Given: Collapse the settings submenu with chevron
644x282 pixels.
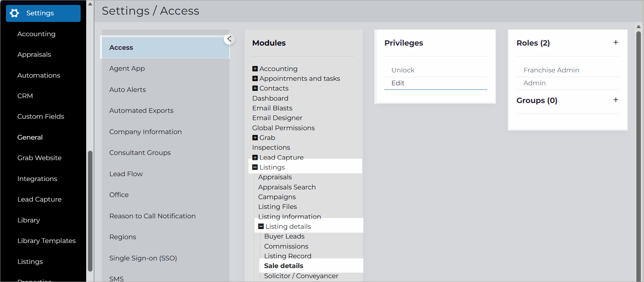Looking at the screenshot, I should coord(229,39).
